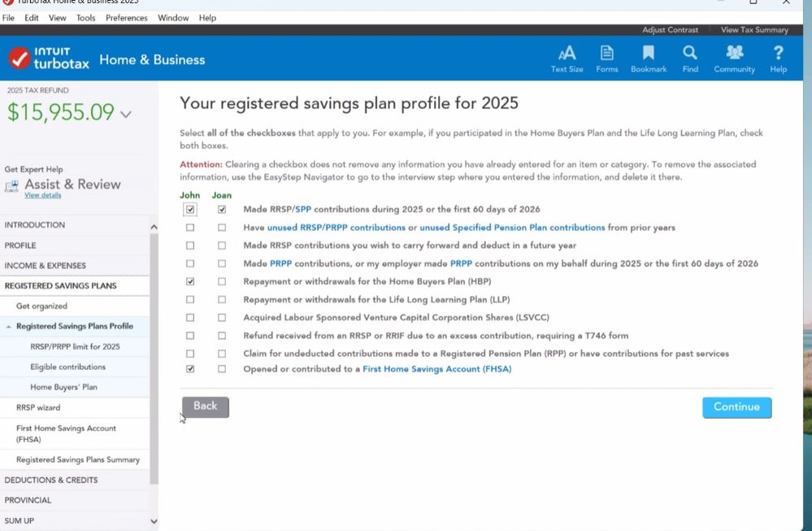Click the Adjust Contrast control
The image size is (812, 531).
[670, 30]
